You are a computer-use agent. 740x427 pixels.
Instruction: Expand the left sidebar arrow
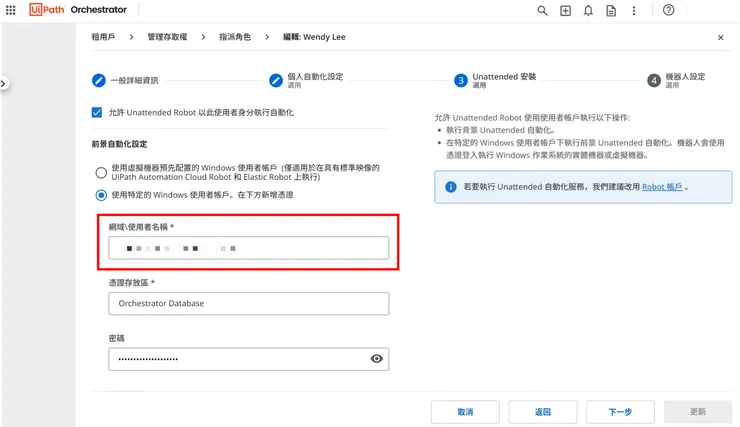(3, 84)
